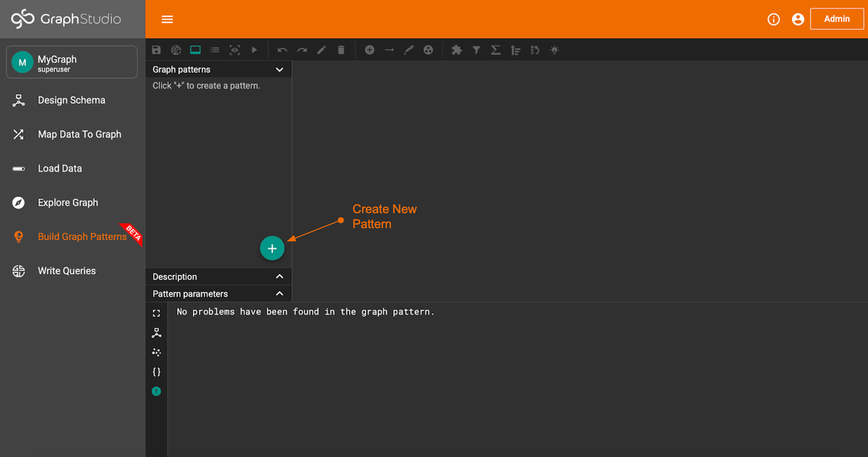868x457 pixels.
Task: Expand the Description section
Action: (280, 276)
